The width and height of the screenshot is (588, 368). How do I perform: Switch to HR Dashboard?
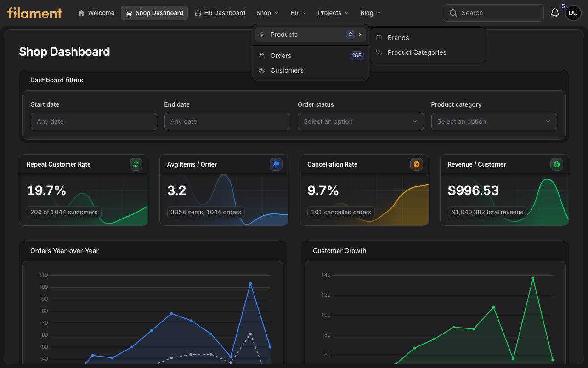tap(220, 13)
